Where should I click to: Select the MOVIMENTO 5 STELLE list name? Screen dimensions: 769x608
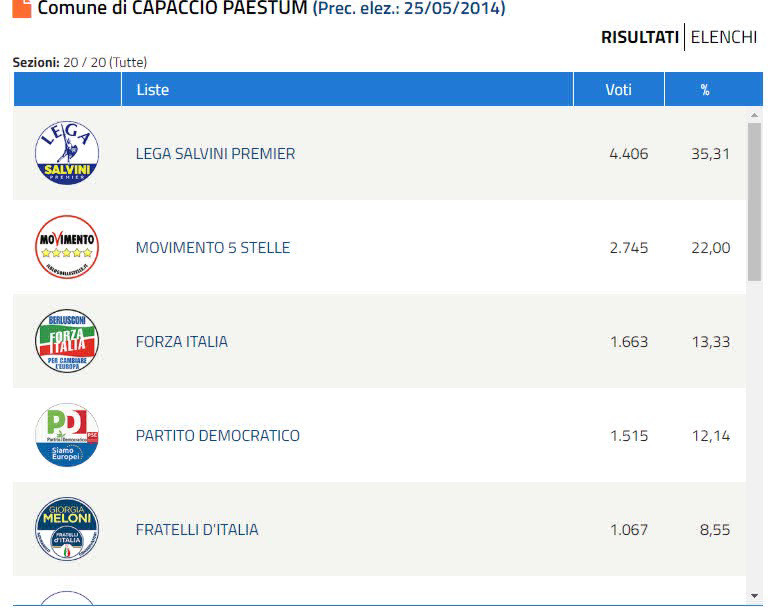point(213,248)
